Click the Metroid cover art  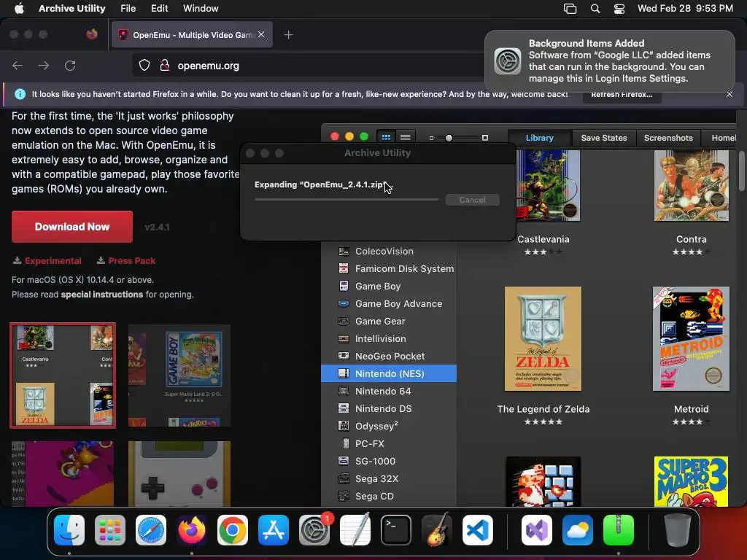click(x=692, y=338)
